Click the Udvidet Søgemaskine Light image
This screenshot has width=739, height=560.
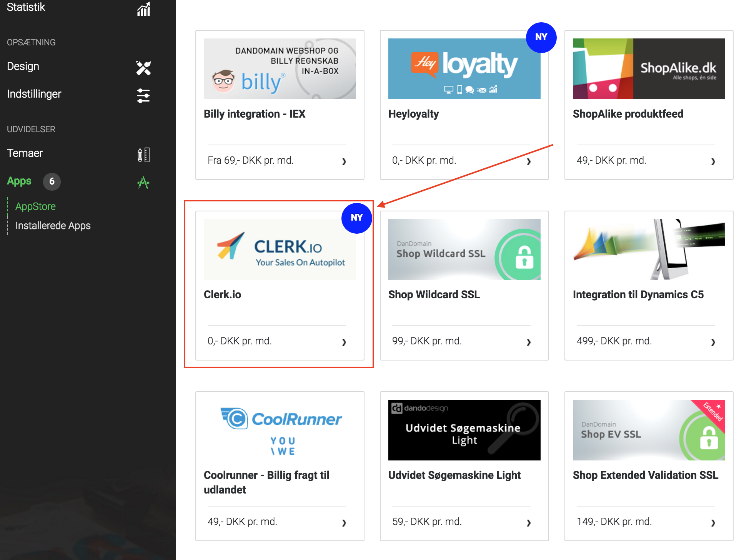pyautogui.click(x=464, y=430)
